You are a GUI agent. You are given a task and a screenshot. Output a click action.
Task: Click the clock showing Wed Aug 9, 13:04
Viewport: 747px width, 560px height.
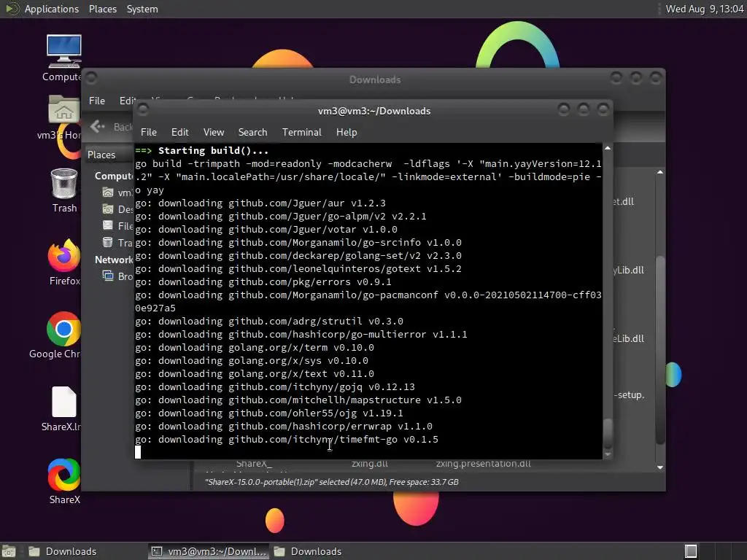pyautogui.click(x=705, y=9)
